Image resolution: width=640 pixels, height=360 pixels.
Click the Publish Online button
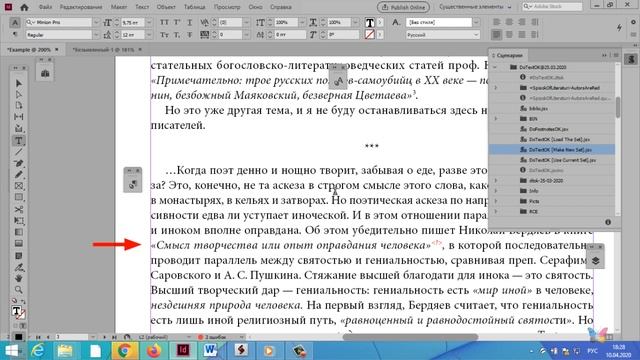point(403,7)
